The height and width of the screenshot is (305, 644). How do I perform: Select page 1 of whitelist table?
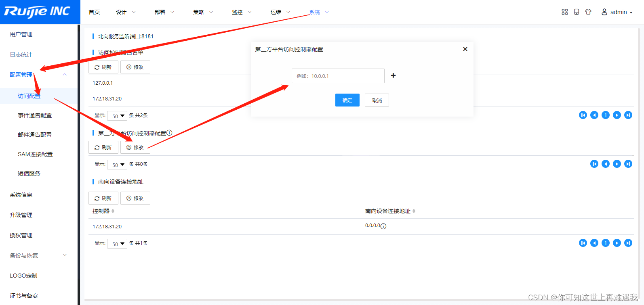click(x=606, y=115)
